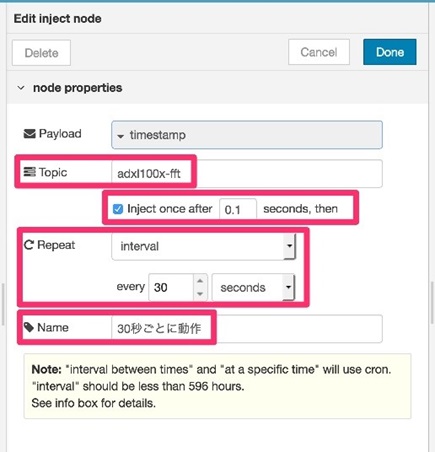This screenshot has height=452, width=435.
Task: Increase the interval with the up arrow
Action: pyautogui.click(x=200, y=281)
